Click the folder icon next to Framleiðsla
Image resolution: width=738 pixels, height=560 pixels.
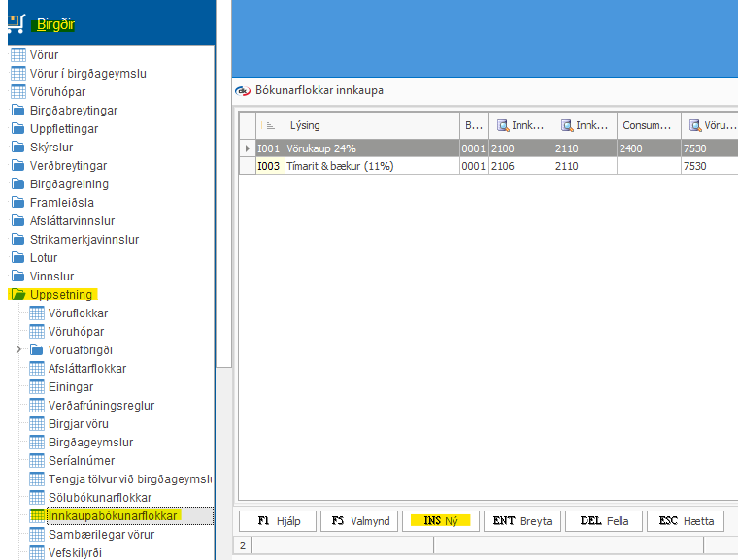[x=18, y=202]
